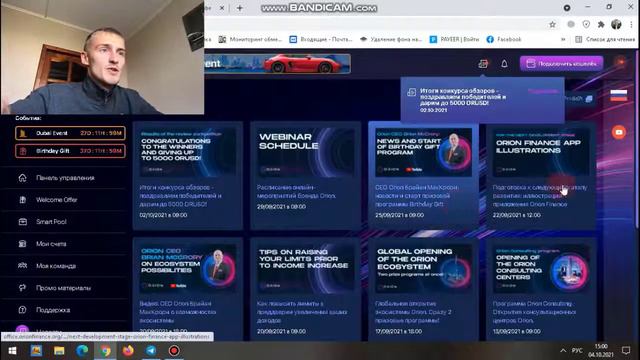Open the YouTube round button on the right
This screenshot has height=360, width=640.
coord(619,132)
